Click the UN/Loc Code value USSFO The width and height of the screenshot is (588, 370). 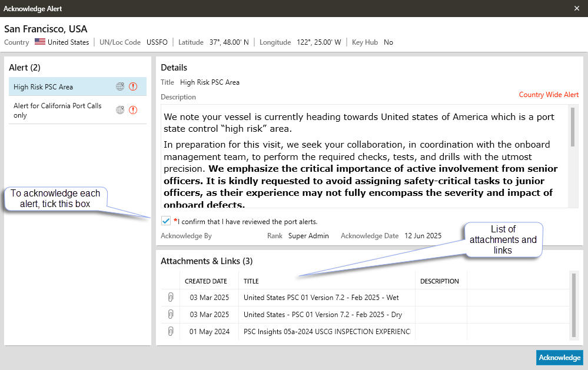[157, 42]
